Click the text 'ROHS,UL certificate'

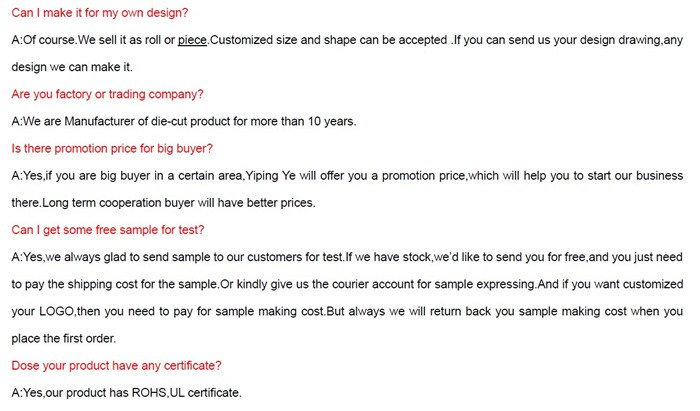[x=186, y=393]
